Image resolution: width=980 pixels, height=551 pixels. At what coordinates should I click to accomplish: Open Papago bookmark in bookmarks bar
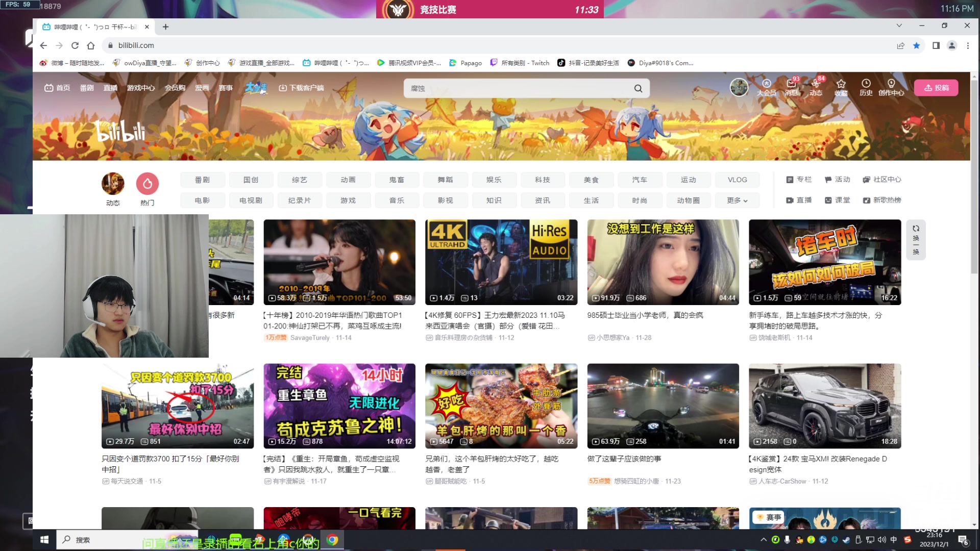point(465,63)
